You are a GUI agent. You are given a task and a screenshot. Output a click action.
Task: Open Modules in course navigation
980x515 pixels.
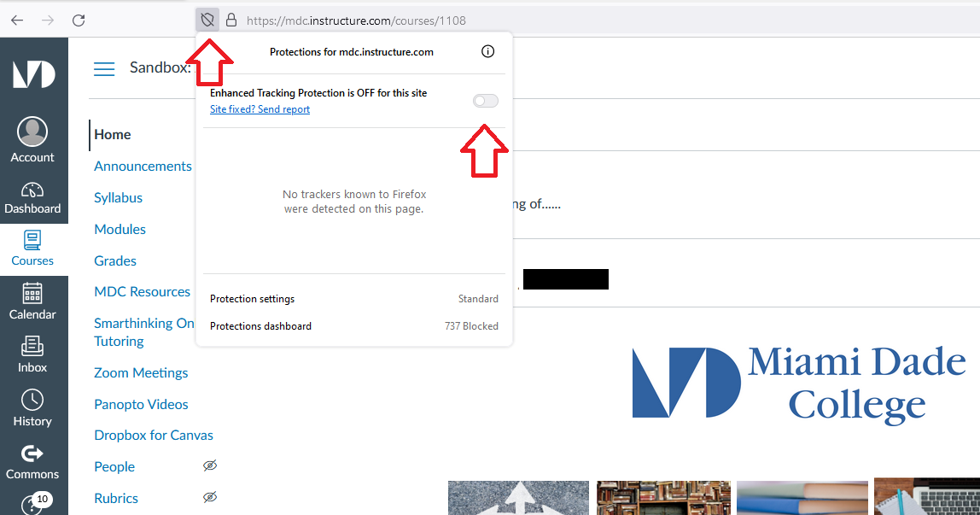120,229
